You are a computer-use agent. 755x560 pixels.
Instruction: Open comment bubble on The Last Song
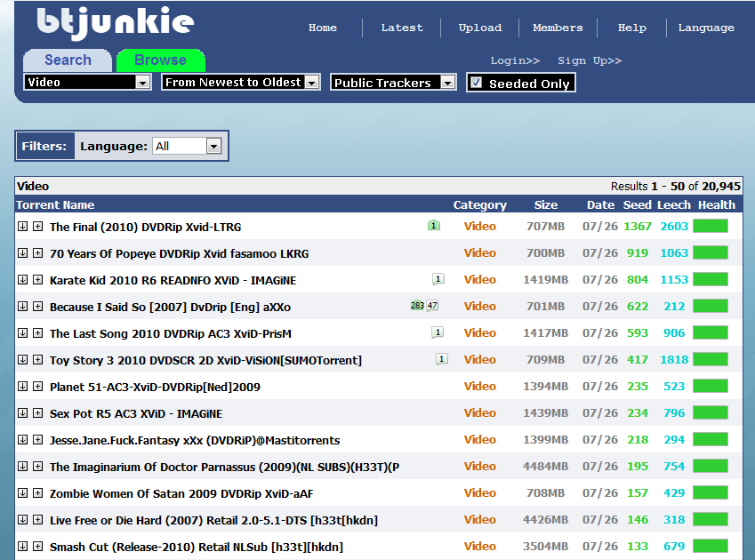438,332
